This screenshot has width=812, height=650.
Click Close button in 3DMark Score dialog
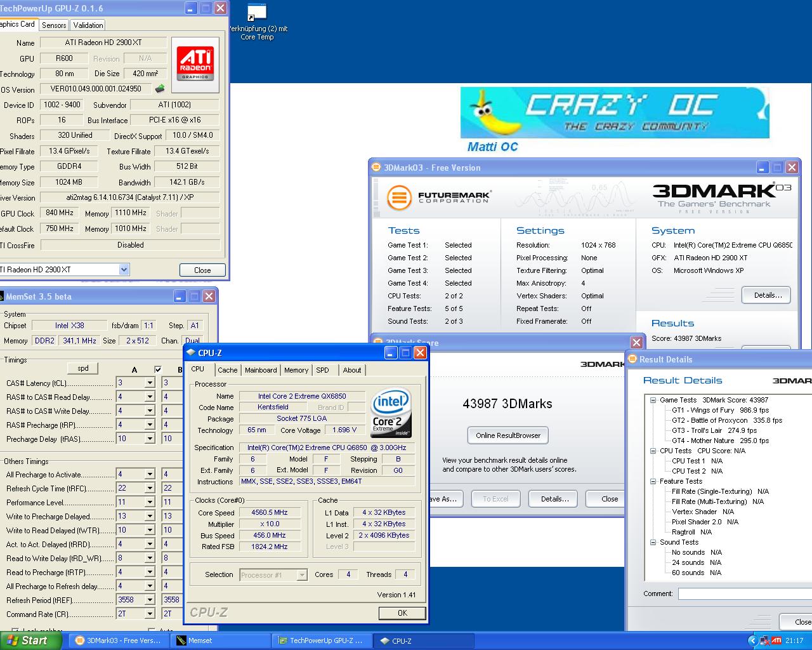(x=606, y=499)
